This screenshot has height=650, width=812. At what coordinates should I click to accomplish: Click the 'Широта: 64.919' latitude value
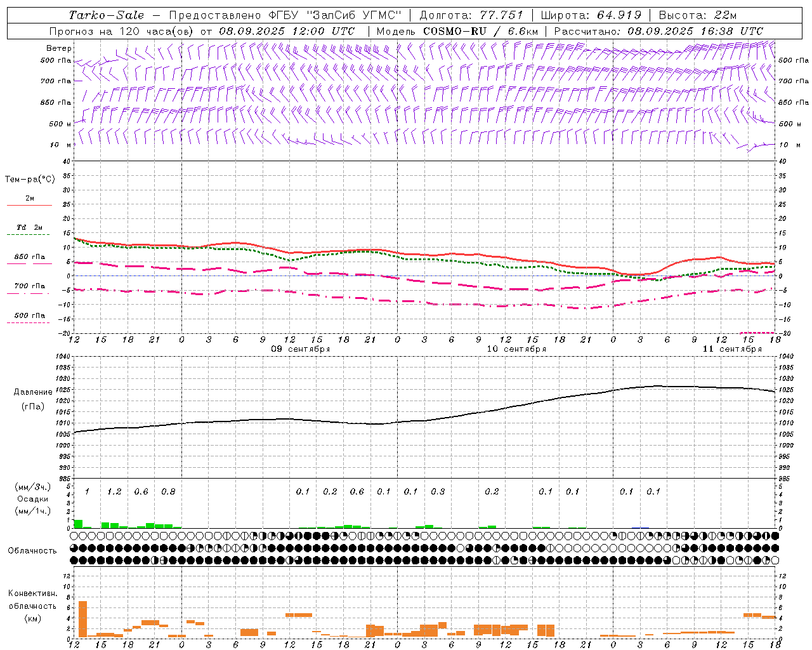point(591,15)
